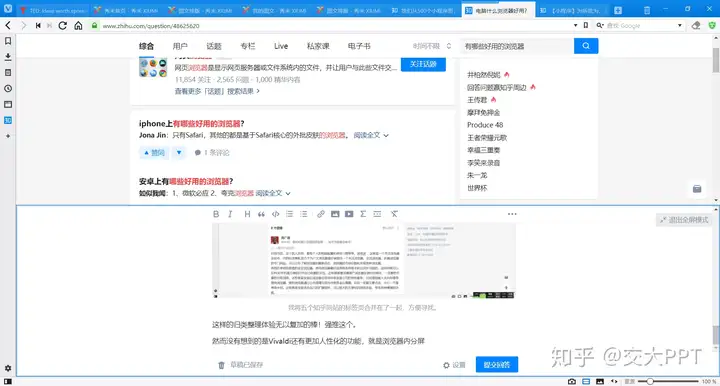The image size is (720, 386).
Task: Switch to the active 电脑什么浏览器好用 tab
Action: (x=498, y=10)
